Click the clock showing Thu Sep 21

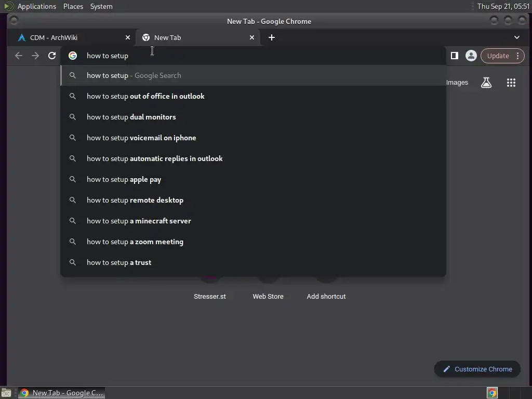pos(503,6)
